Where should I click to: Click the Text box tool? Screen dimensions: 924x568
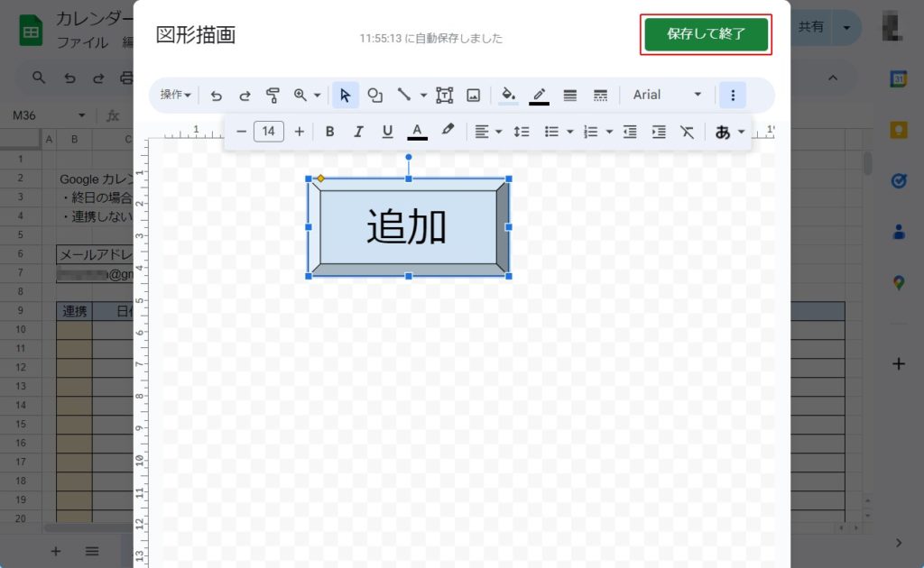coord(444,95)
